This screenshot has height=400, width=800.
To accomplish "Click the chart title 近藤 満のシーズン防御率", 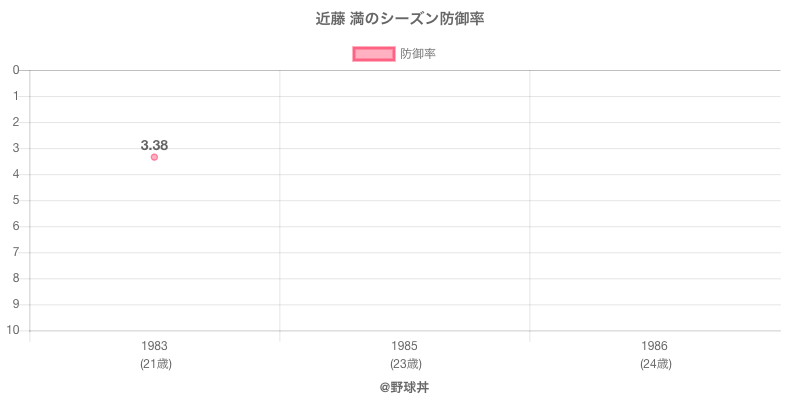I will tap(400, 19).
